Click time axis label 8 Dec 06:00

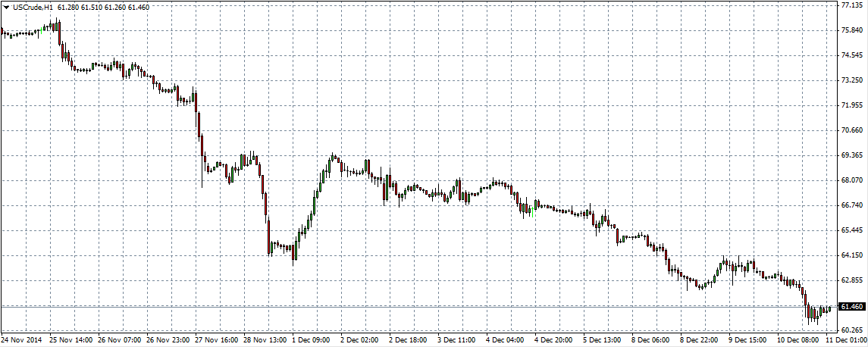coord(651,340)
